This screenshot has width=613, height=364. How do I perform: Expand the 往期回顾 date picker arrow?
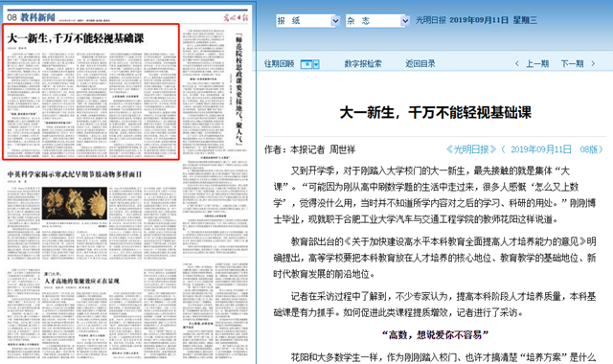(x=316, y=64)
